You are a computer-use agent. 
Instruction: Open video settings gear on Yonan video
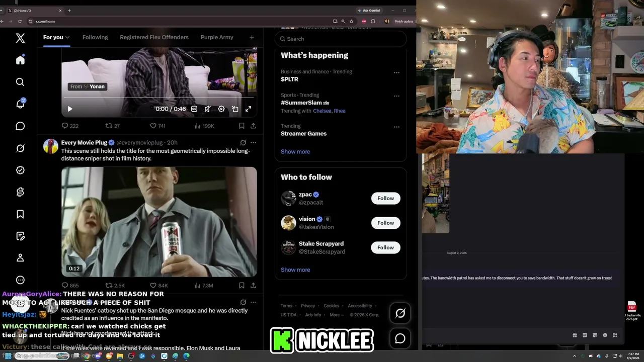click(221, 109)
